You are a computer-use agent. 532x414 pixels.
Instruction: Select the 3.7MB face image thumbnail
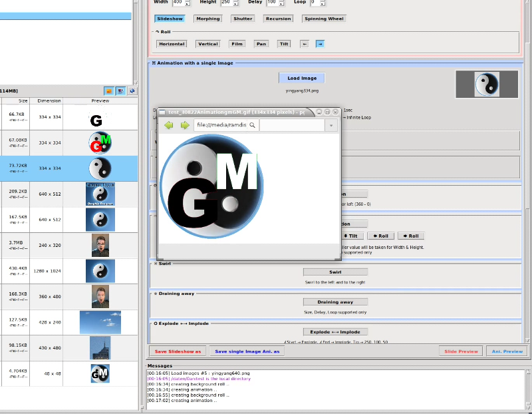pyautogui.click(x=100, y=245)
